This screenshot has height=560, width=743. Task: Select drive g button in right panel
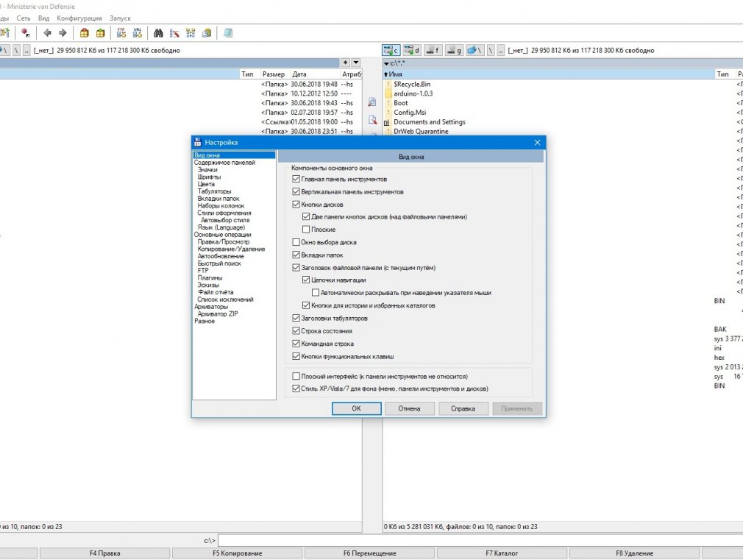coord(454,50)
